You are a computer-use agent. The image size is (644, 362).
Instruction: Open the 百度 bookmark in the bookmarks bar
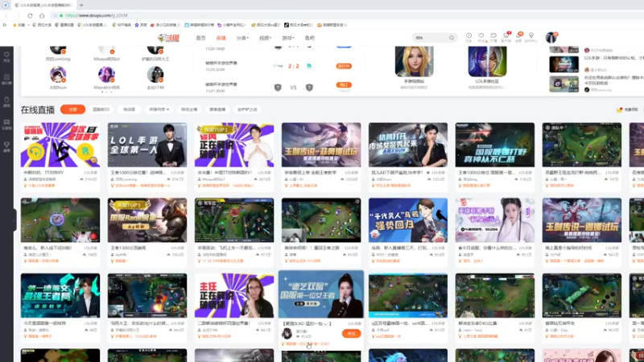pyautogui.click(x=141, y=25)
